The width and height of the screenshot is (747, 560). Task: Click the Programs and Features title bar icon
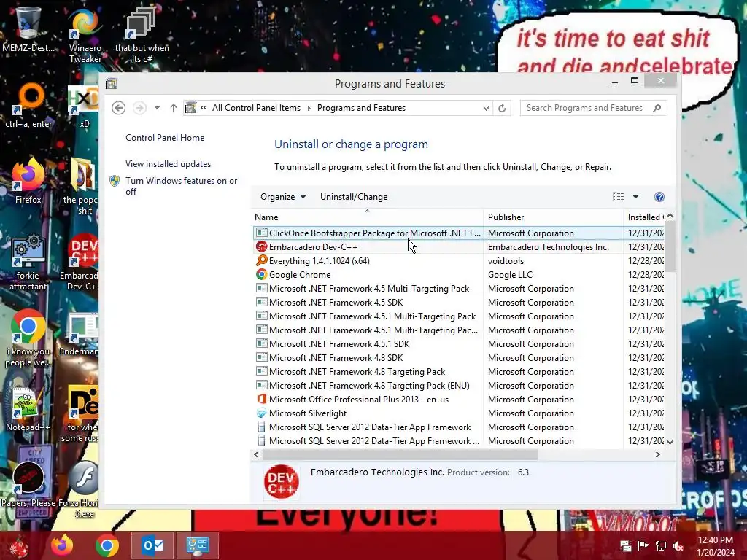click(112, 84)
